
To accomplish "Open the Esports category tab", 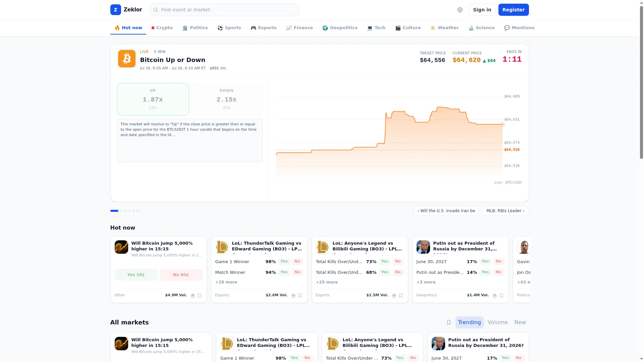I will click(x=264, y=28).
